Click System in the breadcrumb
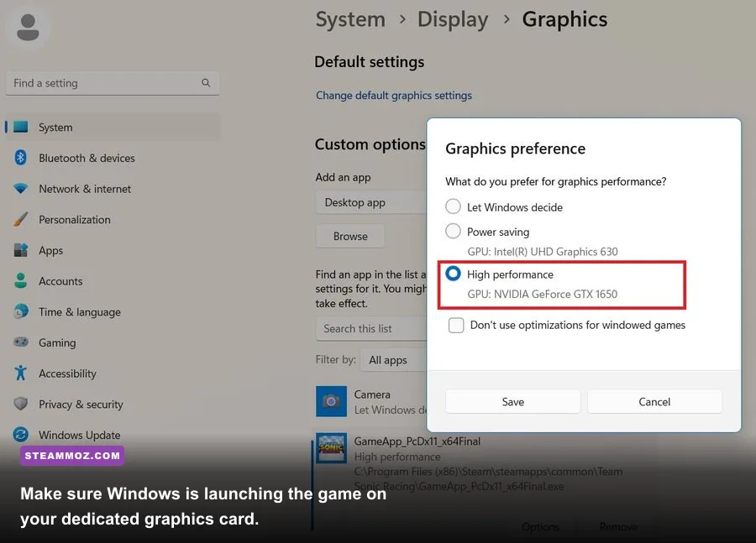 click(350, 20)
